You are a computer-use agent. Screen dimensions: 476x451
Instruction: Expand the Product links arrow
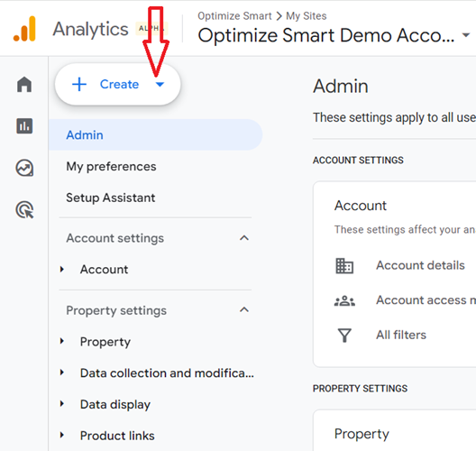(62, 435)
